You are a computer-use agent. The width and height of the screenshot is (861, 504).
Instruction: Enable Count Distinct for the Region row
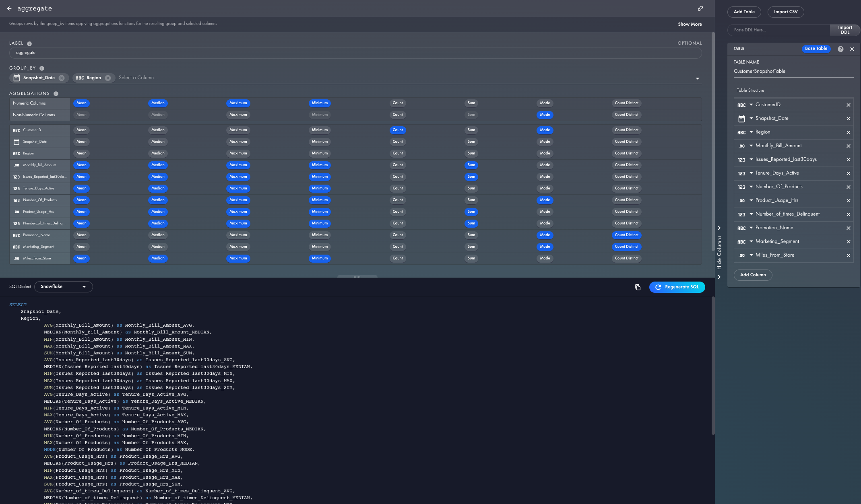[626, 153]
